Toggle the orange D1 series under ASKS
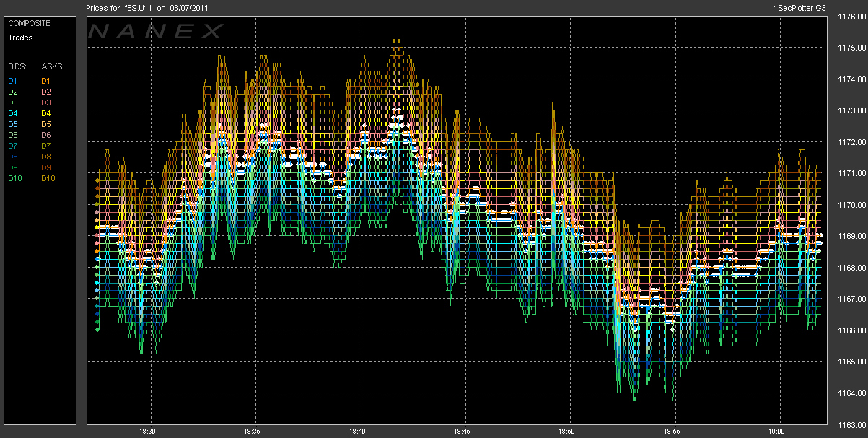This screenshot has height=438, width=868. pyautogui.click(x=46, y=81)
